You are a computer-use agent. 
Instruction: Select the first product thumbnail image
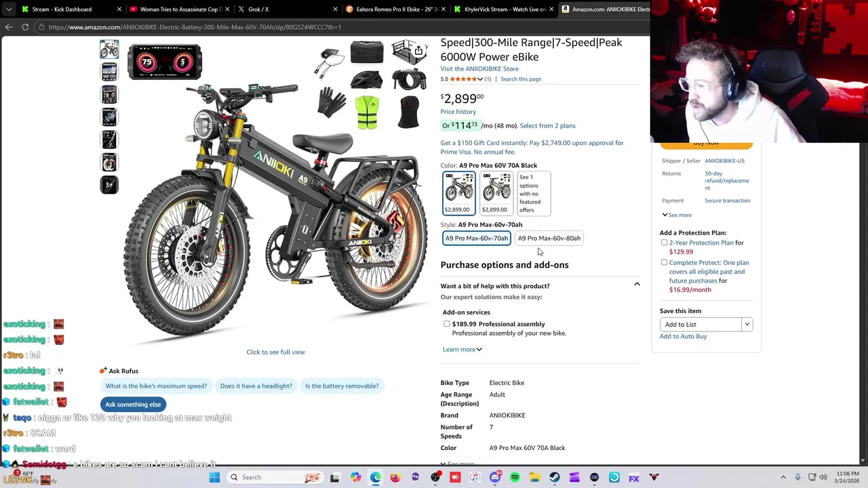coord(109,49)
